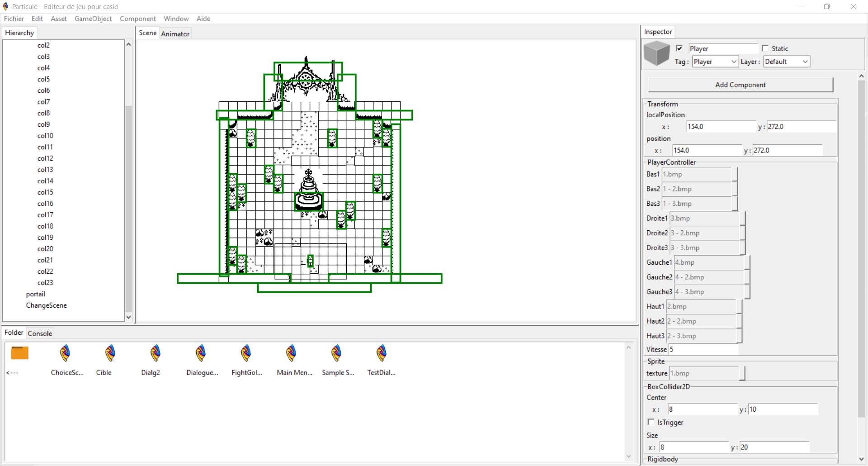
Task: Click the Bas2 sprite field
Action: pos(697,189)
